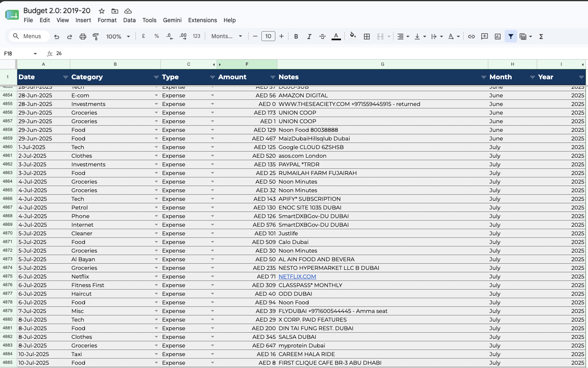Format as currency icon
Screen dimensions: 588x368
tap(144, 36)
